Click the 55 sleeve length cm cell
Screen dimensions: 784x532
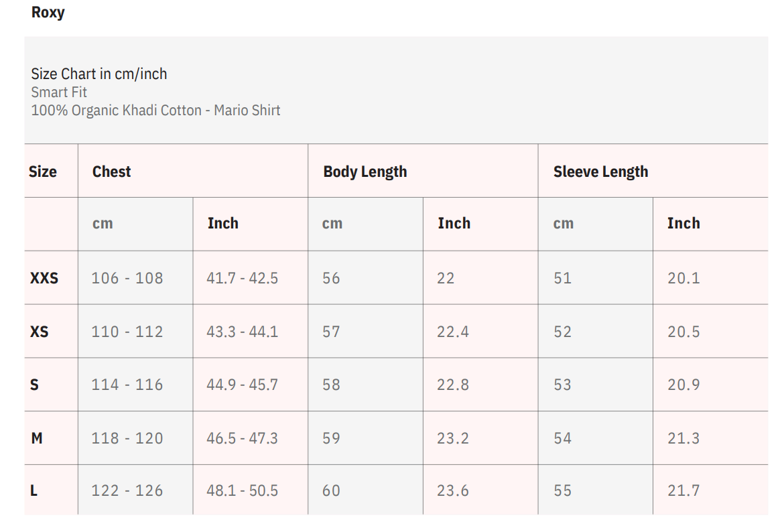click(563, 490)
